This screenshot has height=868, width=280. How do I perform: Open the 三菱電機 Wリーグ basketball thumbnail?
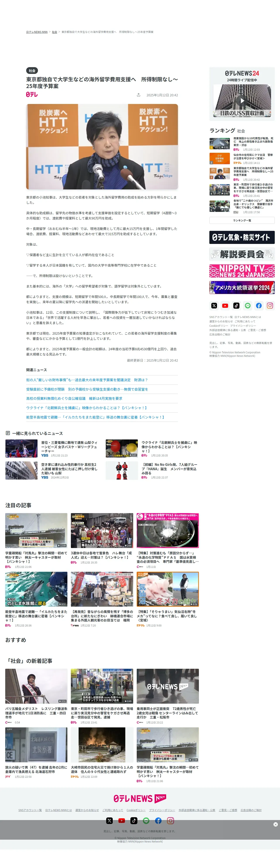(21, 448)
